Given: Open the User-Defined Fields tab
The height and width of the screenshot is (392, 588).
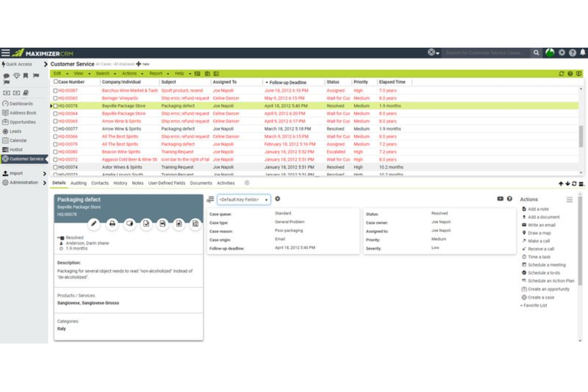Looking at the screenshot, I should click(166, 183).
